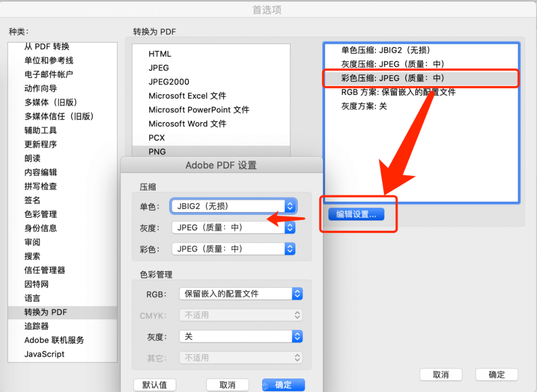Open the 单色 JBIG2 compression dropdown
The image size is (537, 392).
pyautogui.click(x=234, y=206)
